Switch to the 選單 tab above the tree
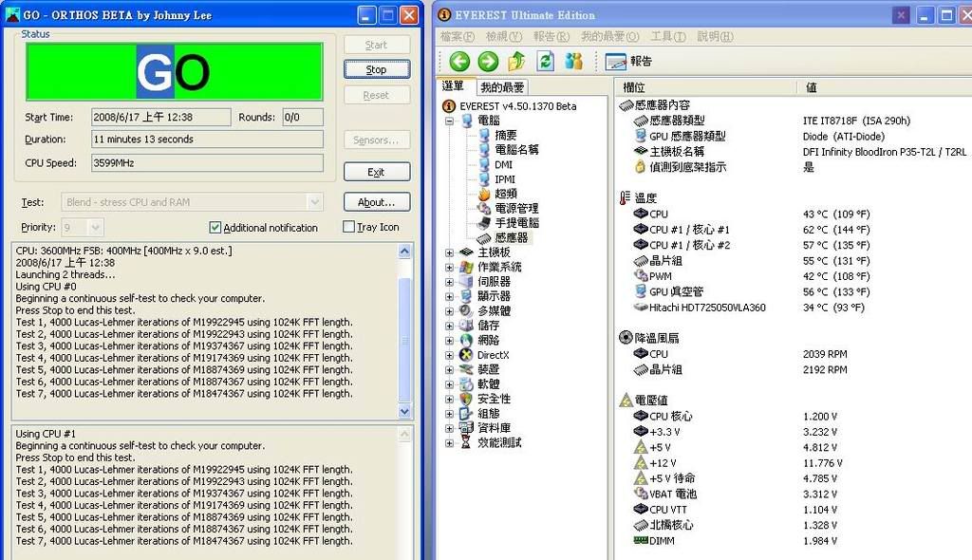Screen dimensions: 972x560 453,86
